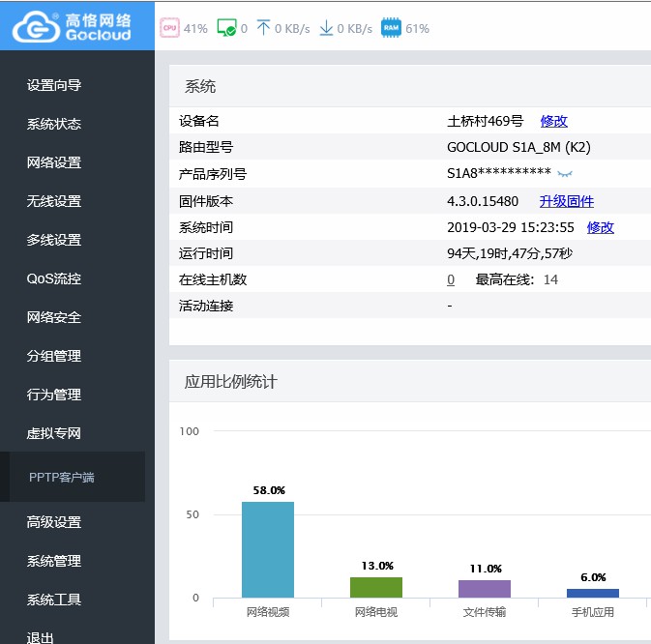This screenshot has width=651, height=644.
Task: Reveal the hidden product serial number
Action: [565, 174]
